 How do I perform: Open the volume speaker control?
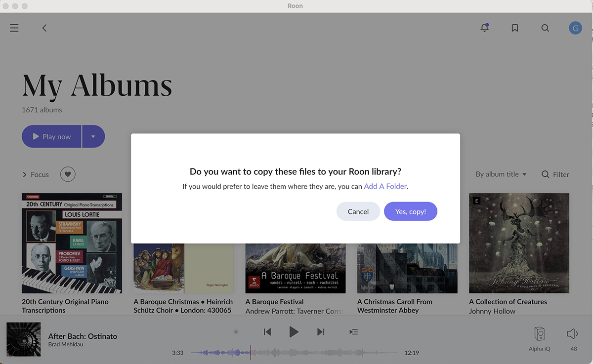572,334
